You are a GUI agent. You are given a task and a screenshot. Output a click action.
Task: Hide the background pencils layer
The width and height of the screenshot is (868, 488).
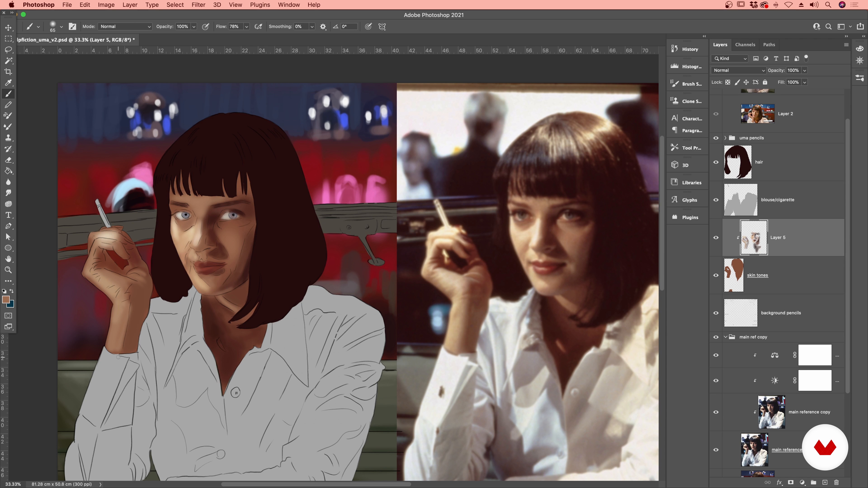tap(716, 313)
